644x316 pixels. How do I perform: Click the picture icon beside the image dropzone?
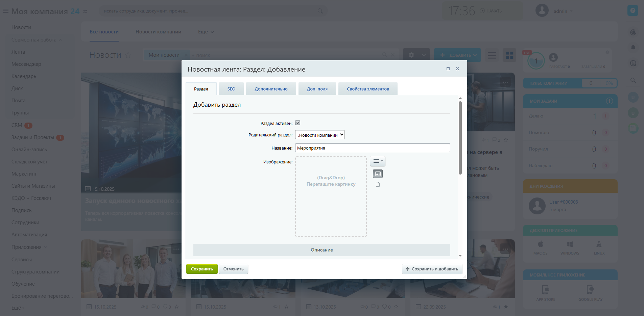tap(378, 174)
